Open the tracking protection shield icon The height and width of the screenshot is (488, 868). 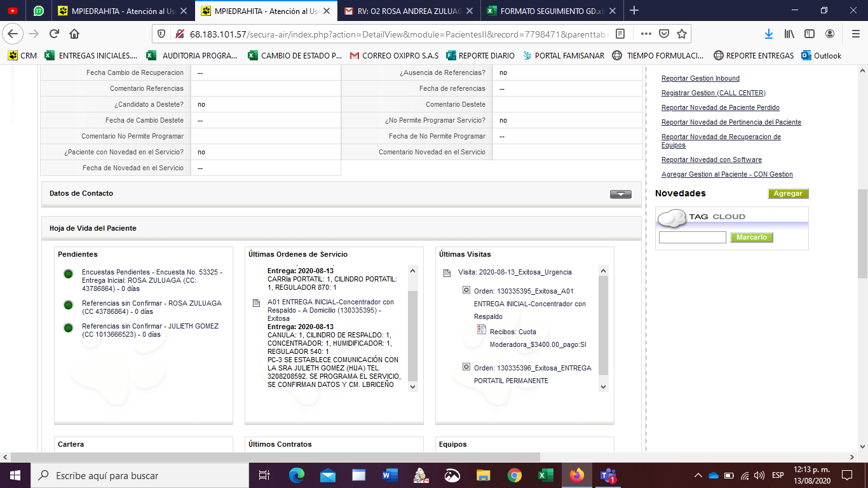(161, 34)
